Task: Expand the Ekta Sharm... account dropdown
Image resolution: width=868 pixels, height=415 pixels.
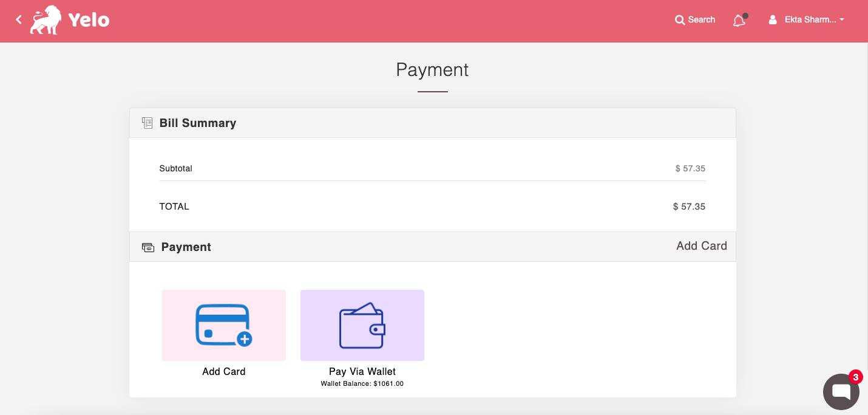Action: (x=811, y=20)
